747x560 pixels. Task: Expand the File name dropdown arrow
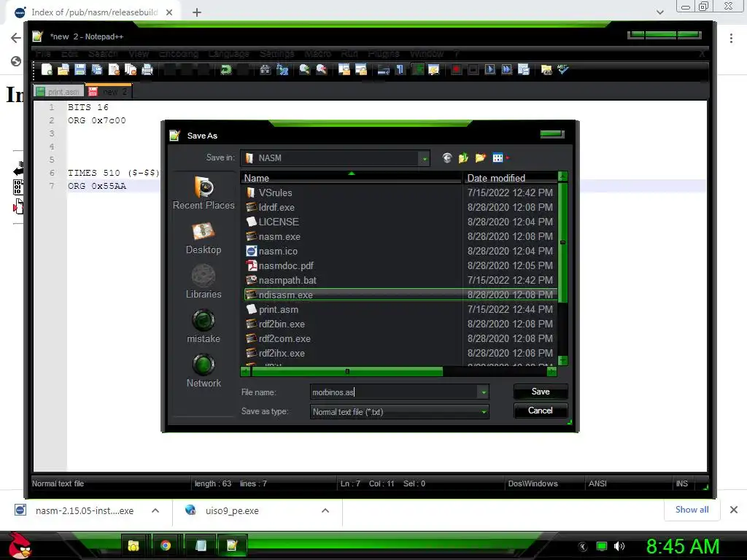click(484, 392)
